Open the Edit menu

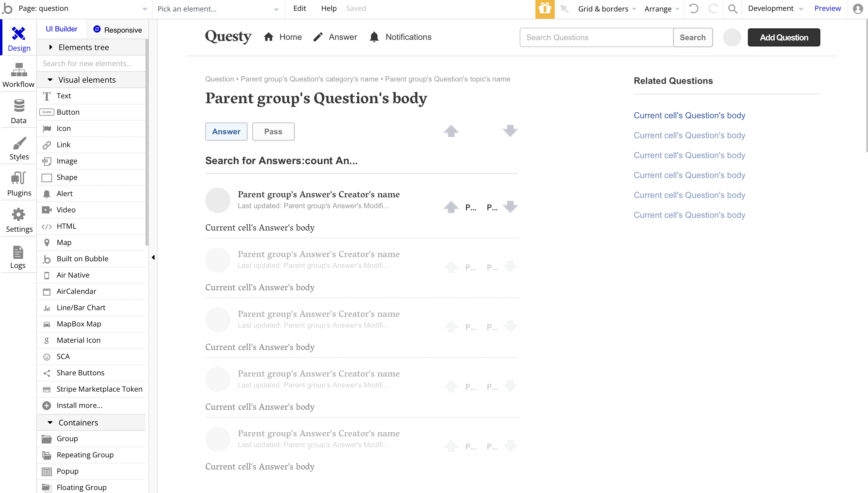[x=299, y=8]
